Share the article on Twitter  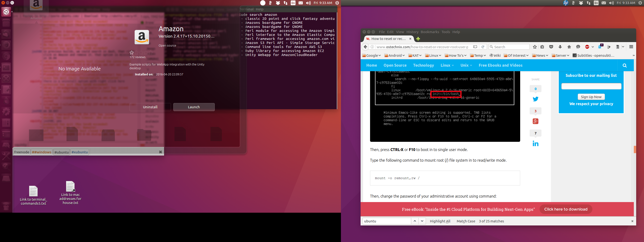click(536, 99)
